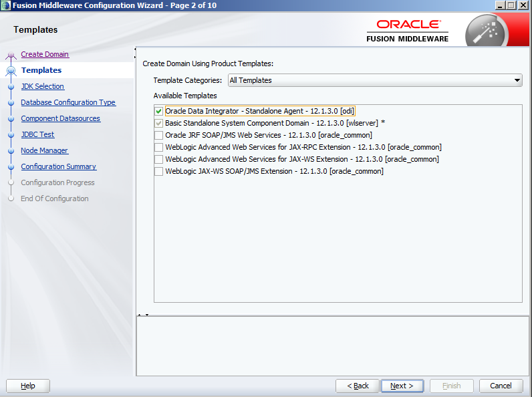Screen dimensions: 532x397
Task: Click the Back button
Action: (x=358, y=386)
